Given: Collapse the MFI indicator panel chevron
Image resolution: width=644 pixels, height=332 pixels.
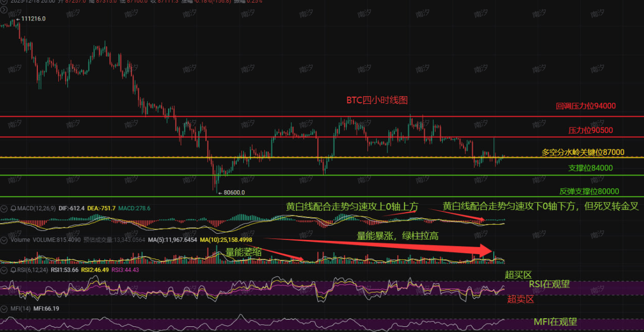Looking at the screenshot, I should pos(5,308).
